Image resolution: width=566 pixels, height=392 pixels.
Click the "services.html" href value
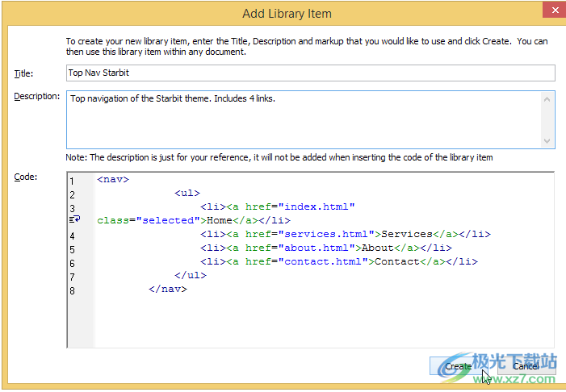[x=326, y=234]
